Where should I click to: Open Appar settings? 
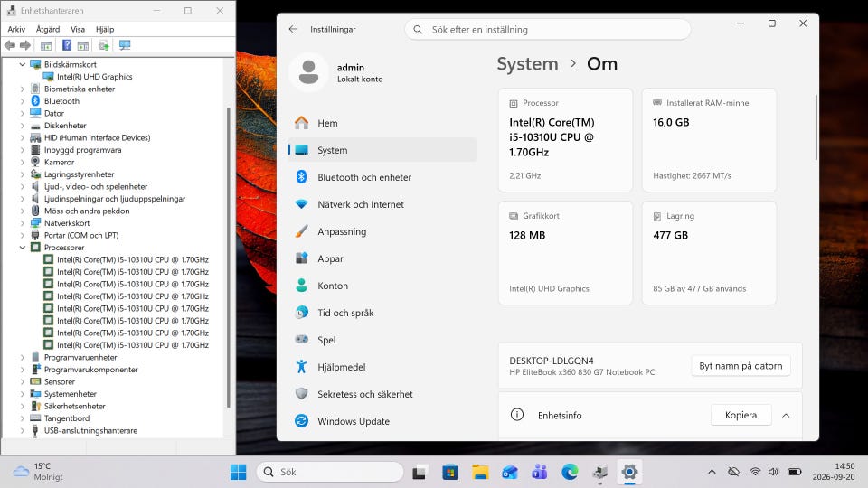click(x=382, y=258)
